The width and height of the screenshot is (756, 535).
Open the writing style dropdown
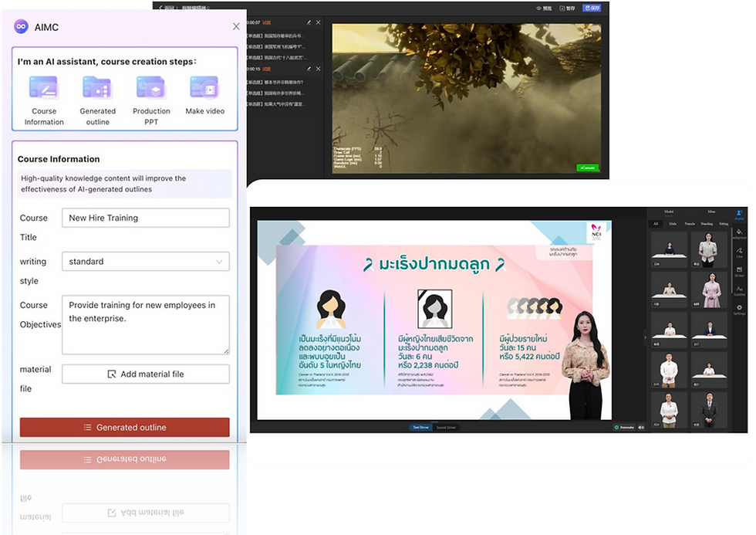point(146,262)
